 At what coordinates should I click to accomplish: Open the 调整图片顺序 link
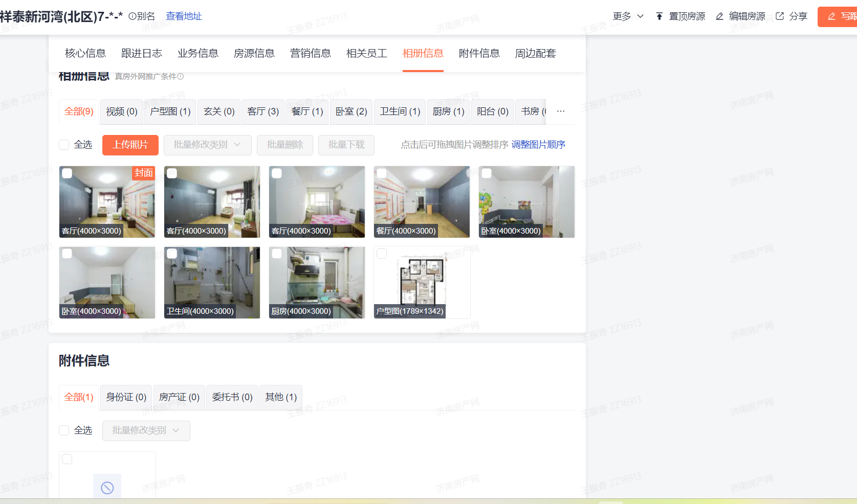coord(538,145)
